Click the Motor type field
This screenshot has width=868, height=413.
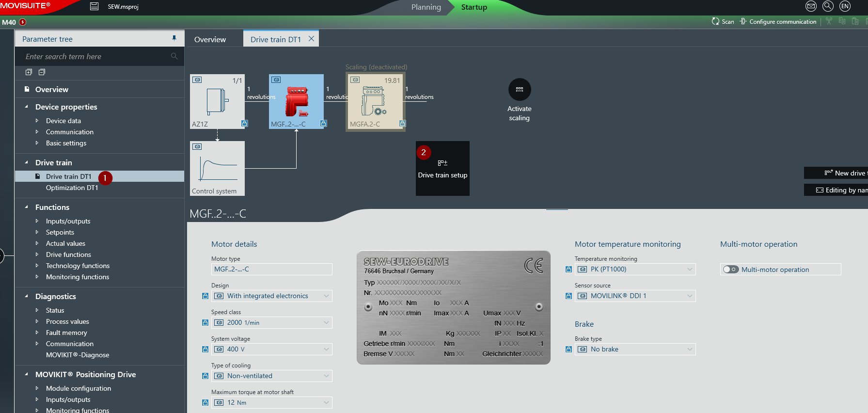[x=272, y=269]
